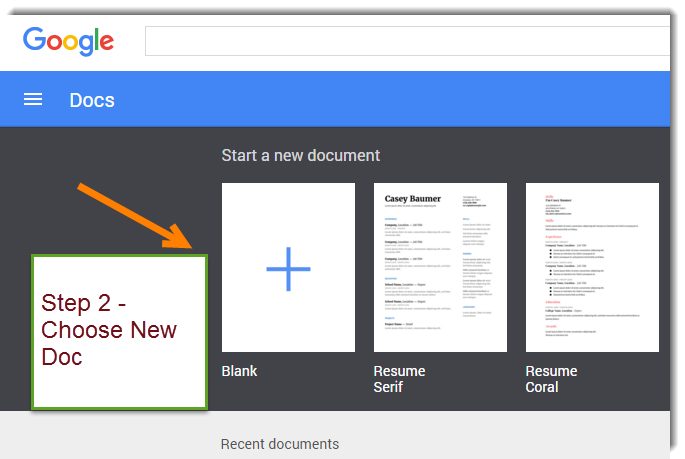Click the Blank label under the template
This screenshot has width=685, height=459.
[239, 371]
